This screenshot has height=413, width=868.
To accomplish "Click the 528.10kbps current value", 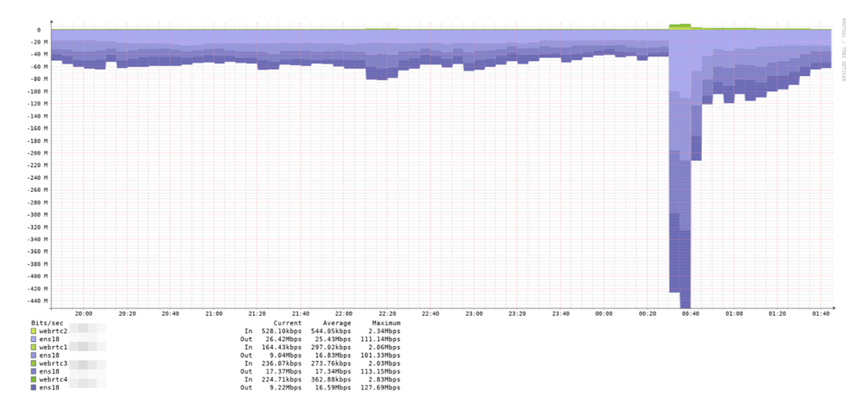I will coord(281,331).
